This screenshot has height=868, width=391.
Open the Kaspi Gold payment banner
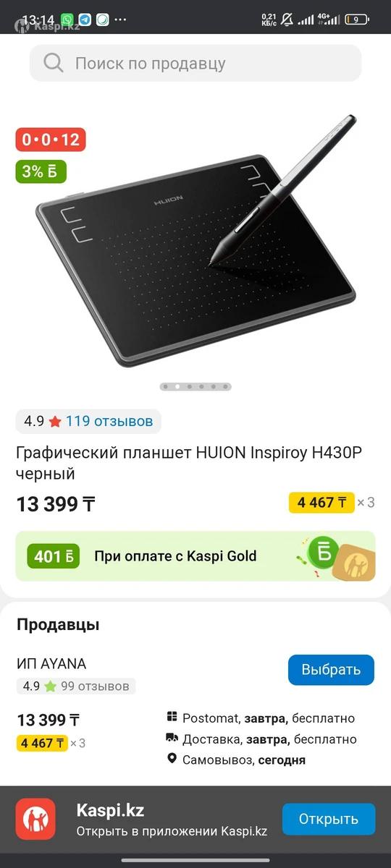click(x=195, y=556)
